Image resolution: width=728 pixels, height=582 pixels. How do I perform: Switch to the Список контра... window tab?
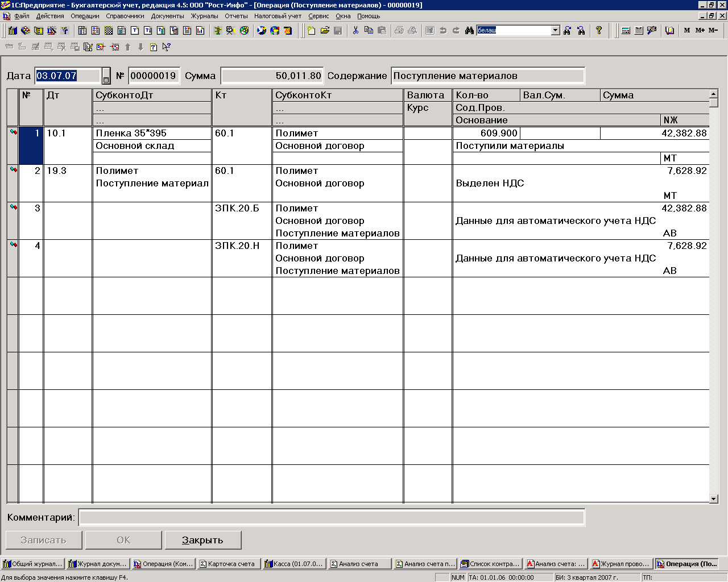(490, 564)
